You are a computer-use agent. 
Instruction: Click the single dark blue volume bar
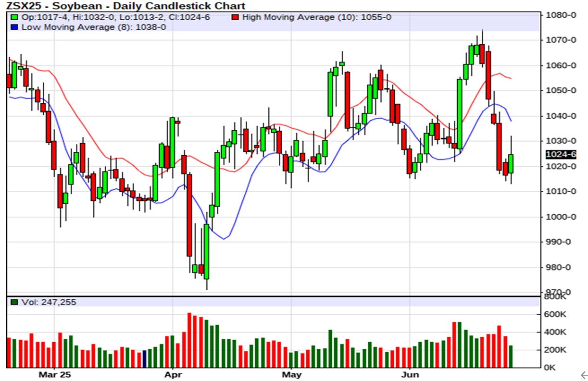(x=144, y=359)
